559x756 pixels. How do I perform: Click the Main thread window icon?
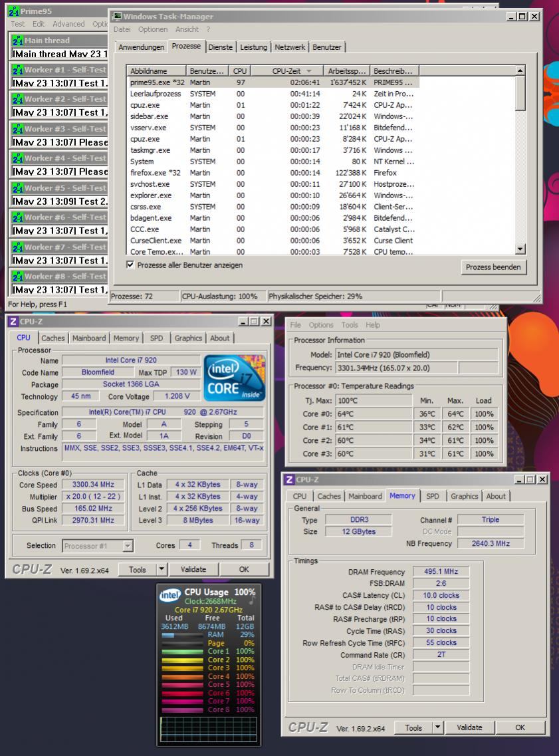17,41
